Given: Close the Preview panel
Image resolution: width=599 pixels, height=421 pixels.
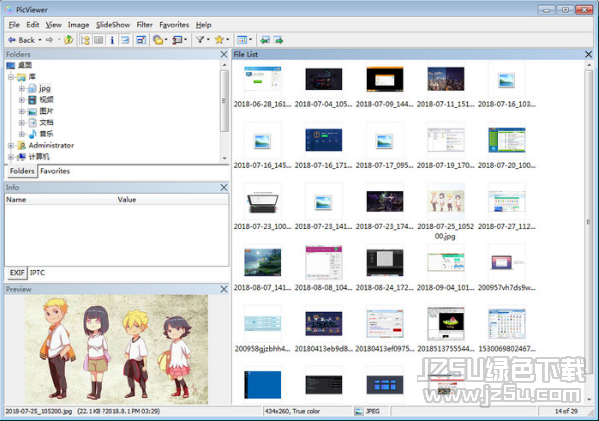Looking at the screenshot, I should pyautogui.click(x=224, y=289).
